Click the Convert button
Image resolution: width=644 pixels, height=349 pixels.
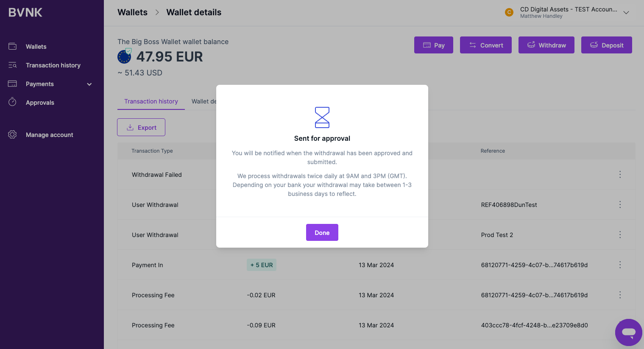tap(485, 45)
